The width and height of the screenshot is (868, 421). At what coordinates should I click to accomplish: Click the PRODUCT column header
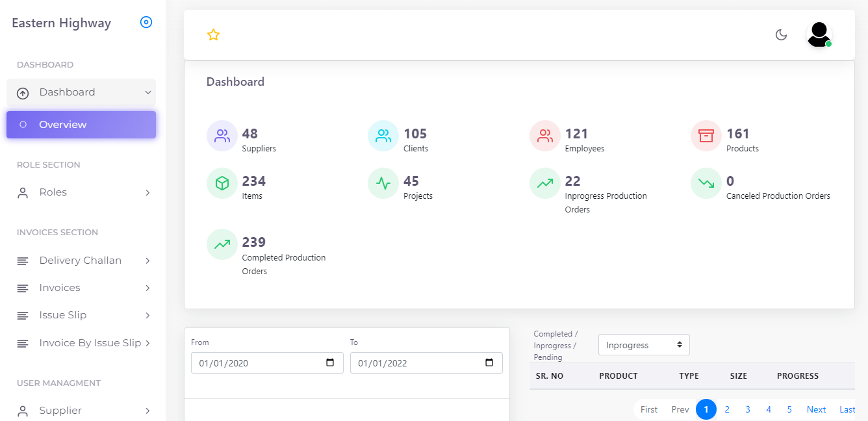click(619, 376)
